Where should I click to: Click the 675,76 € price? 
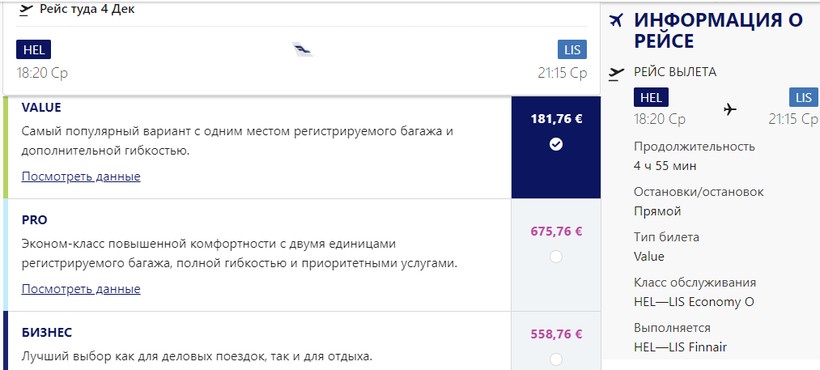(556, 232)
